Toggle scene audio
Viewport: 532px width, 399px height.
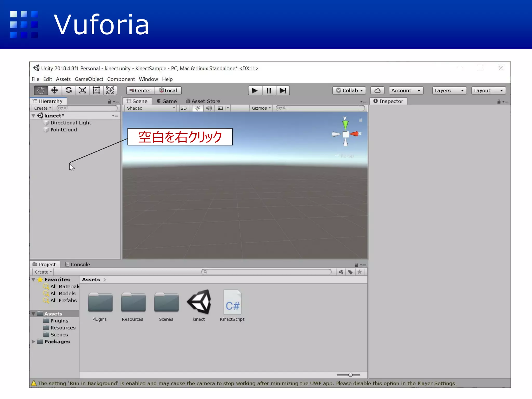209,108
